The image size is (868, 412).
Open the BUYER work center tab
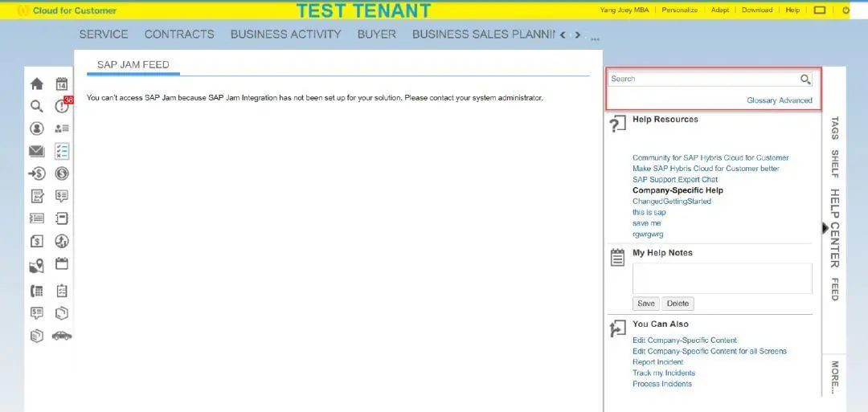(376, 35)
